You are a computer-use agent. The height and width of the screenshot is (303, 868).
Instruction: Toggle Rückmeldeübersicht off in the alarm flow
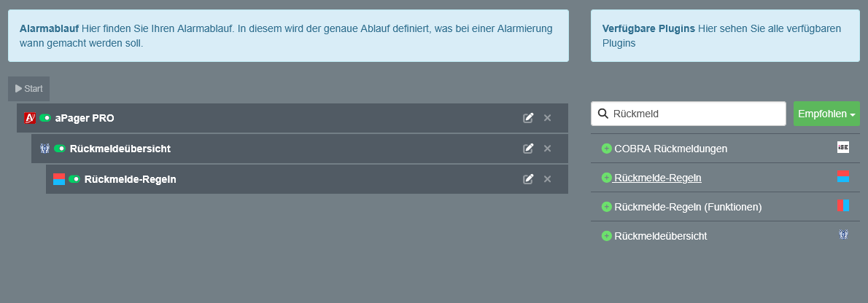(x=60, y=149)
